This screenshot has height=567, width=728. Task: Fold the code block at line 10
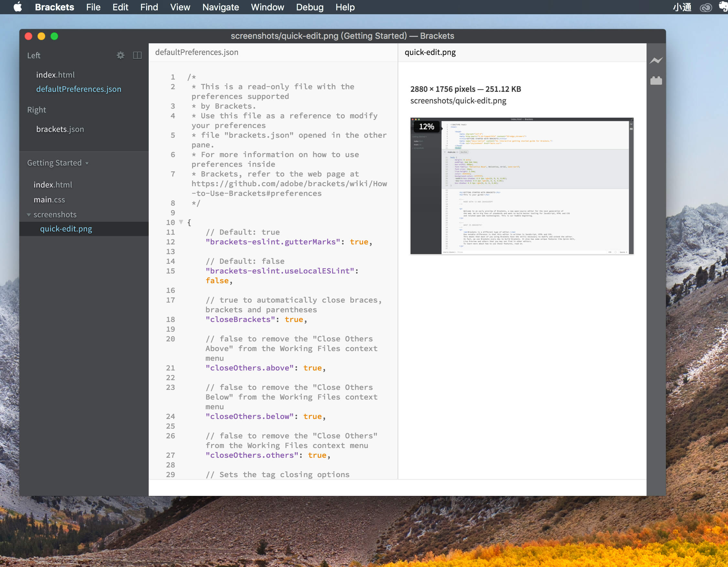(181, 222)
